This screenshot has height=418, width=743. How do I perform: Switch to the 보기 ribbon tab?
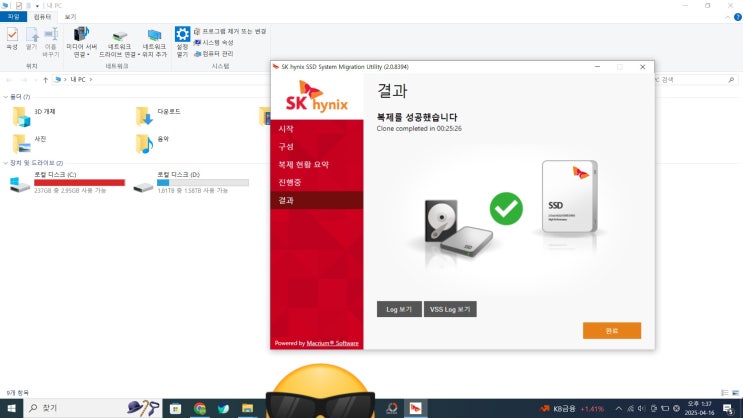click(70, 17)
